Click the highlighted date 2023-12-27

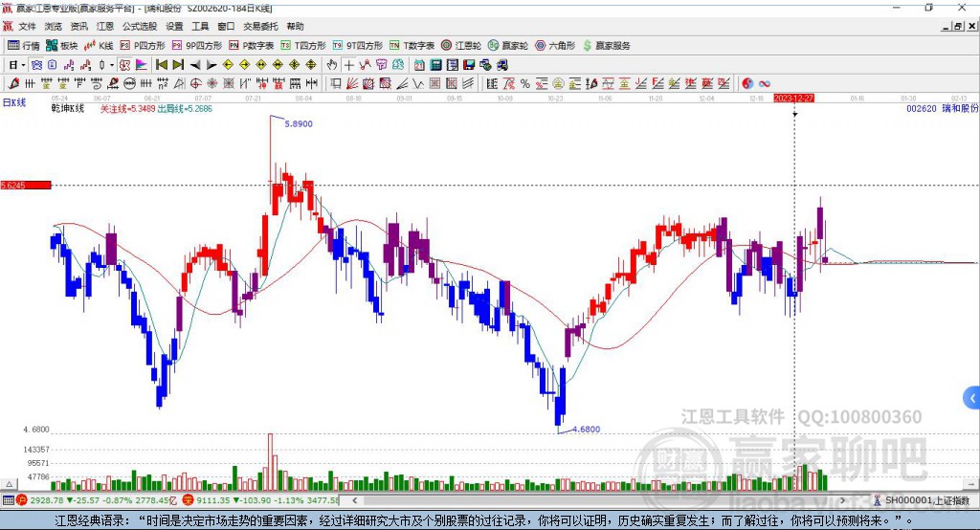[793, 99]
